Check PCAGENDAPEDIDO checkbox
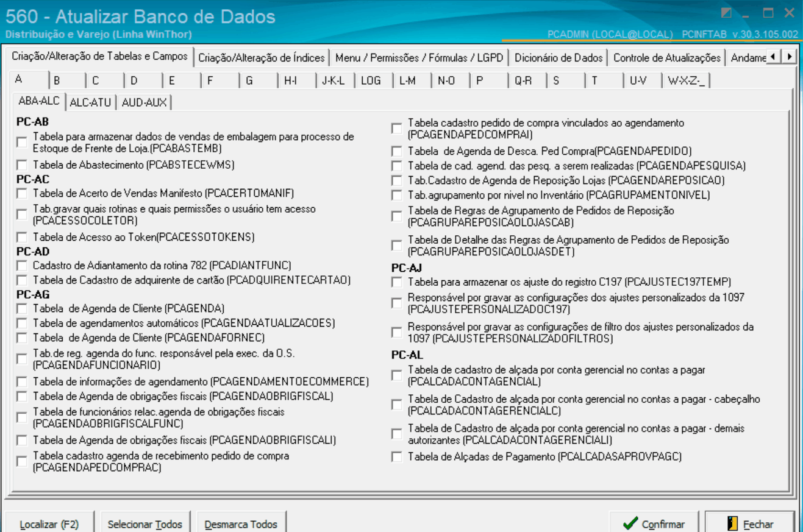 tap(397, 151)
